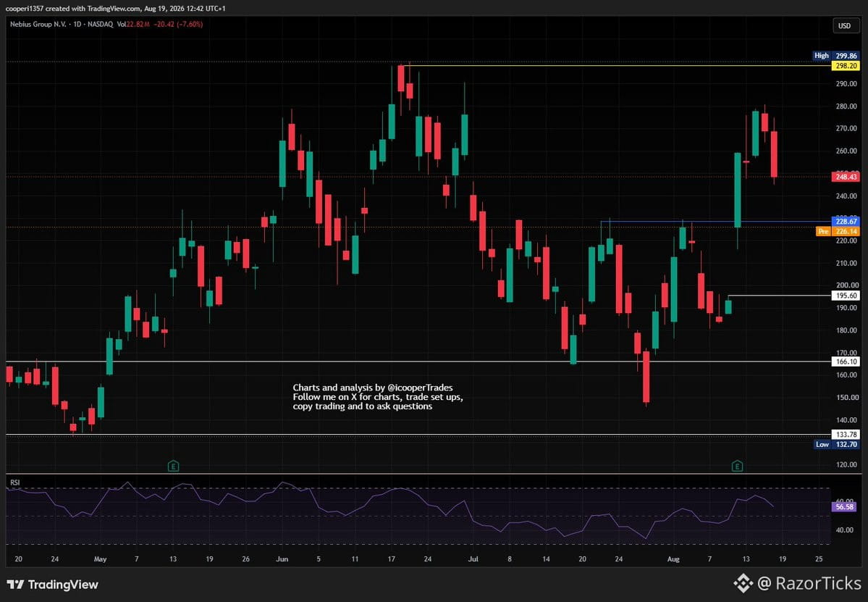The height and width of the screenshot is (602, 868).
Task: Click the 26 date label on time axis
Action: click(x=246, y=559)
